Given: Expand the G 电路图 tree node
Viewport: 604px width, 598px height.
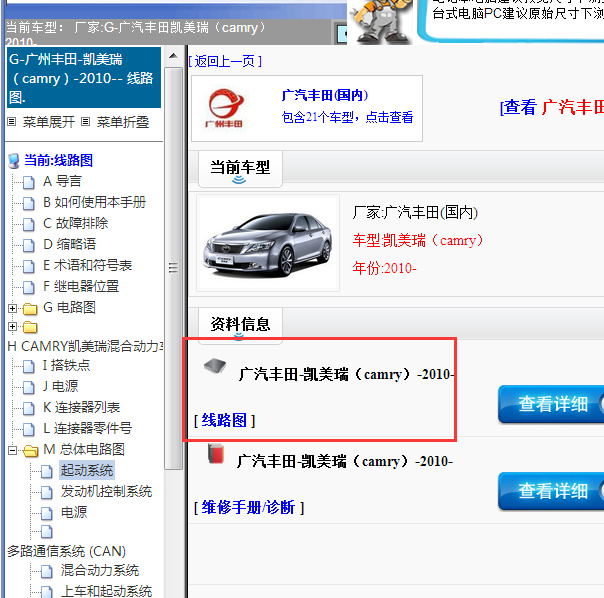Looking at the screenshot, I should click(x=12, y=308).
